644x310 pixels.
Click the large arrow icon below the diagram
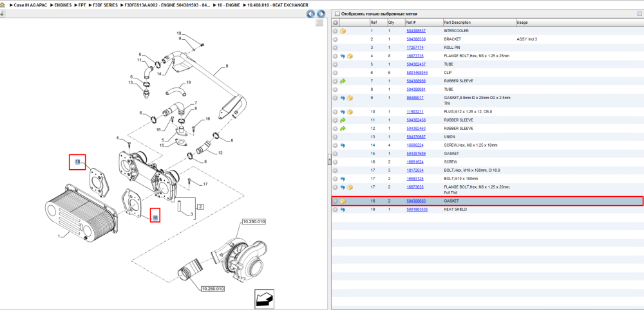[265, 299]
